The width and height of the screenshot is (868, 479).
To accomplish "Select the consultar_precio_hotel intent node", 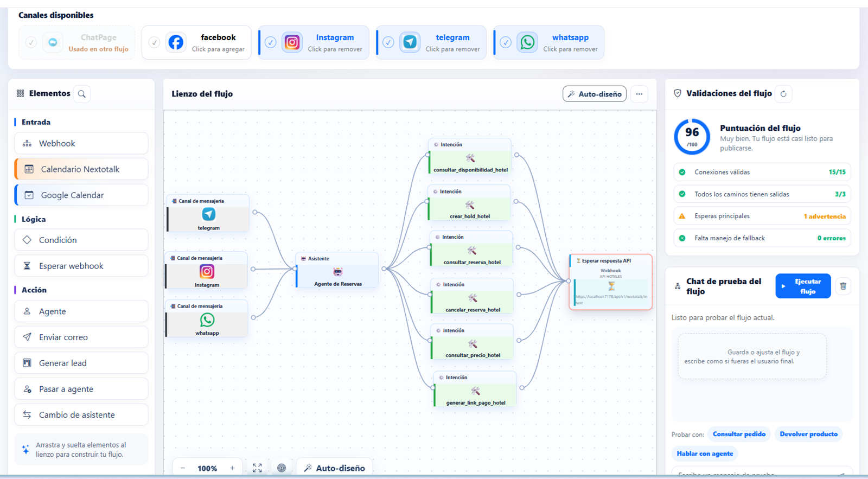I will click(x=473, y=342).
